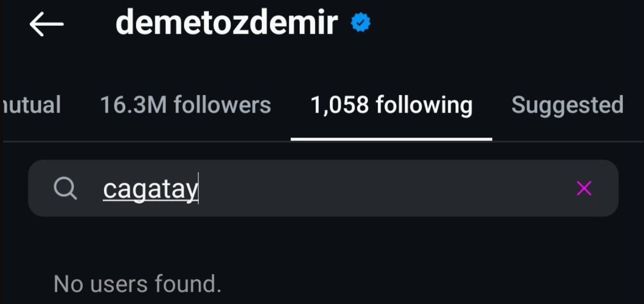Select the 1,058 following tab
644x304 pixels.
(391, 105)
